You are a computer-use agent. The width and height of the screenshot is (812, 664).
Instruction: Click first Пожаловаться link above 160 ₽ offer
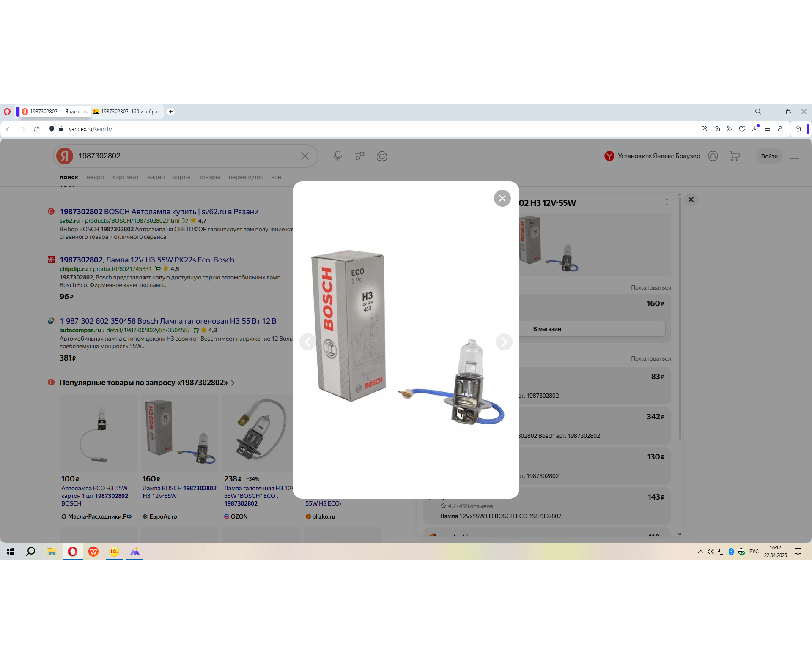pyautogui.click(x=651, y=287)
